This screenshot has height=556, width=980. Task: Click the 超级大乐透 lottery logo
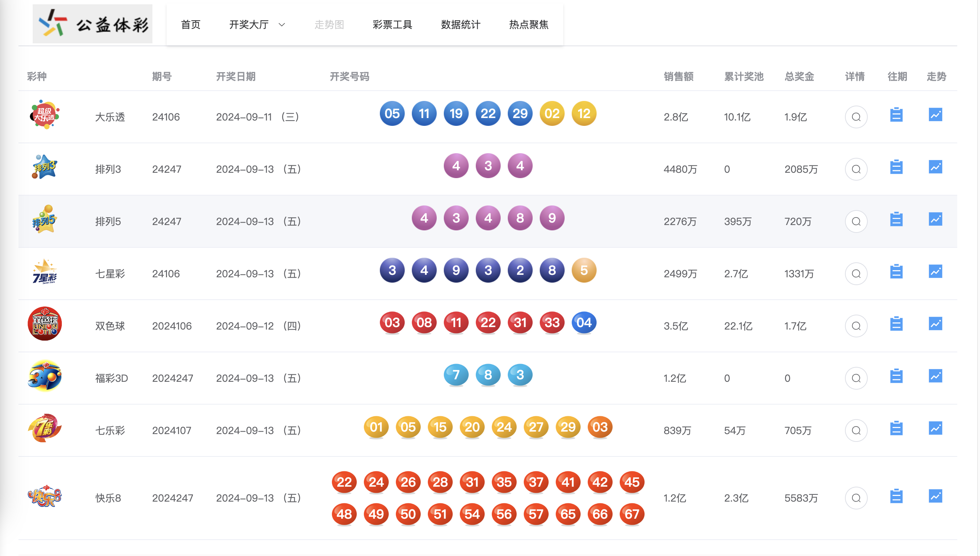45,114
